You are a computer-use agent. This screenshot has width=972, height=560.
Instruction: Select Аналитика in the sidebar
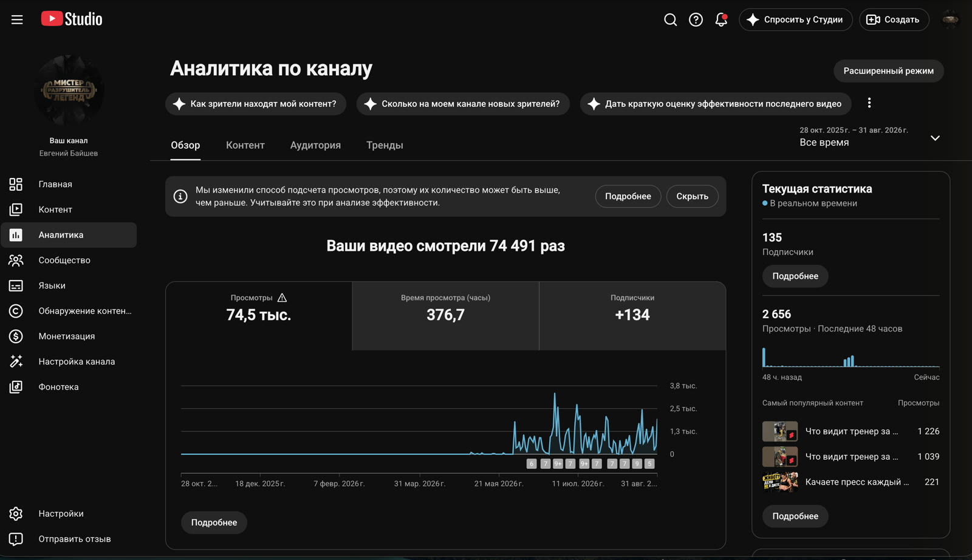[x=69, y=235]
